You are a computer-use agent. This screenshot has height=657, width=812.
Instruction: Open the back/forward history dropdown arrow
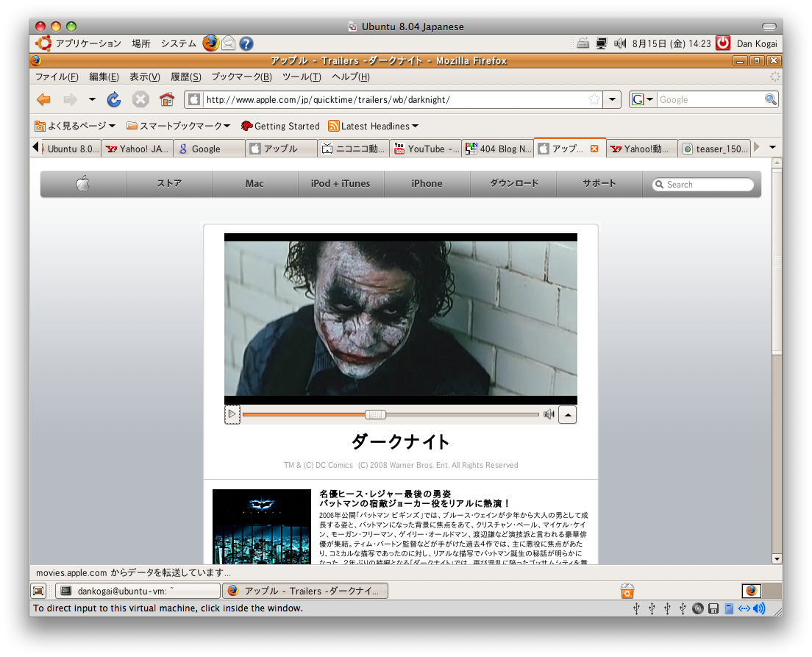pos(92,99)
